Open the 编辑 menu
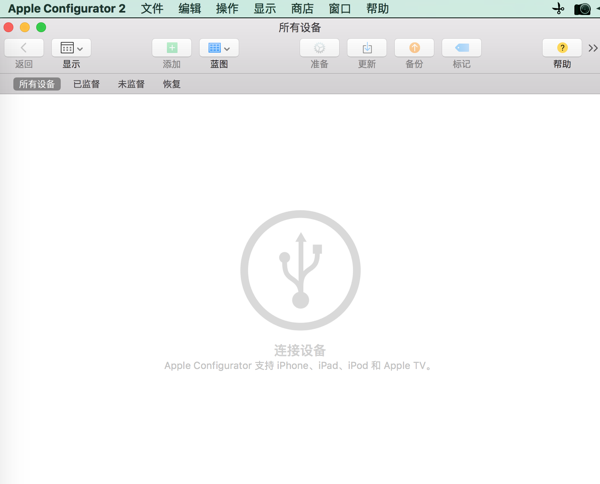The width and height of the screenshot is (600, 484). pos(189,8)
